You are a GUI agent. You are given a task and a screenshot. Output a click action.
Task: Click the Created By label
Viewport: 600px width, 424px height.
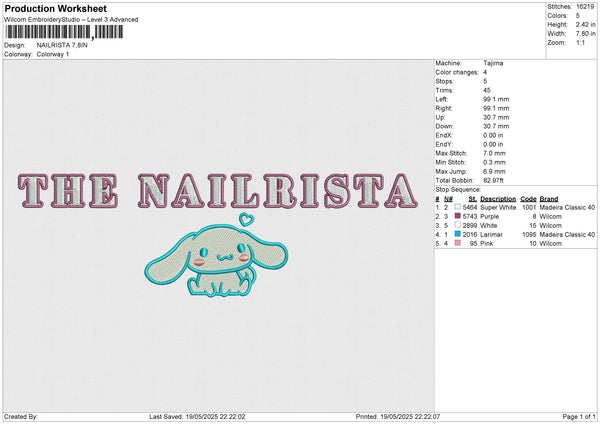[21, 416]
